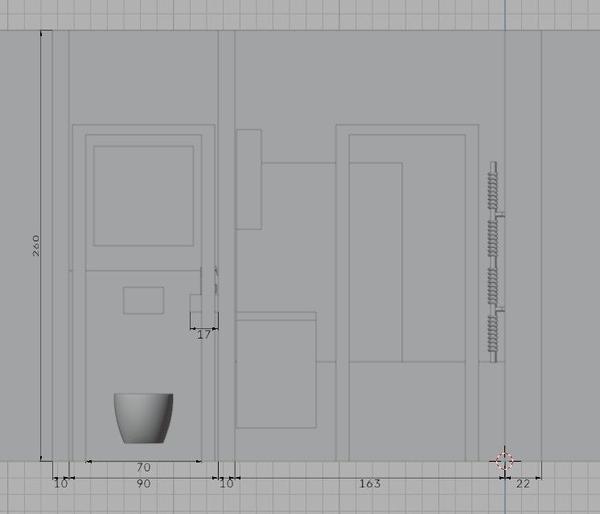The image size is (600, 514).
Task: Select the coiled towel radiator object
Action: 496,262
